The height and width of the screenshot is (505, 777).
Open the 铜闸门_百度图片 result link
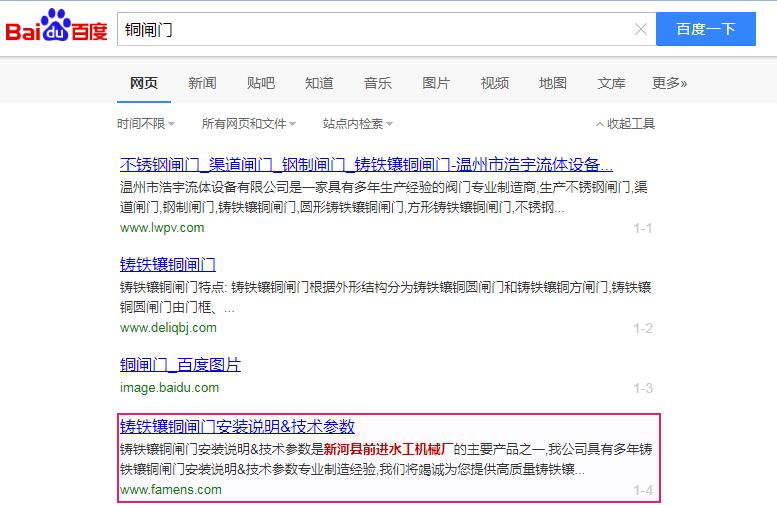(x=180, y=365)
